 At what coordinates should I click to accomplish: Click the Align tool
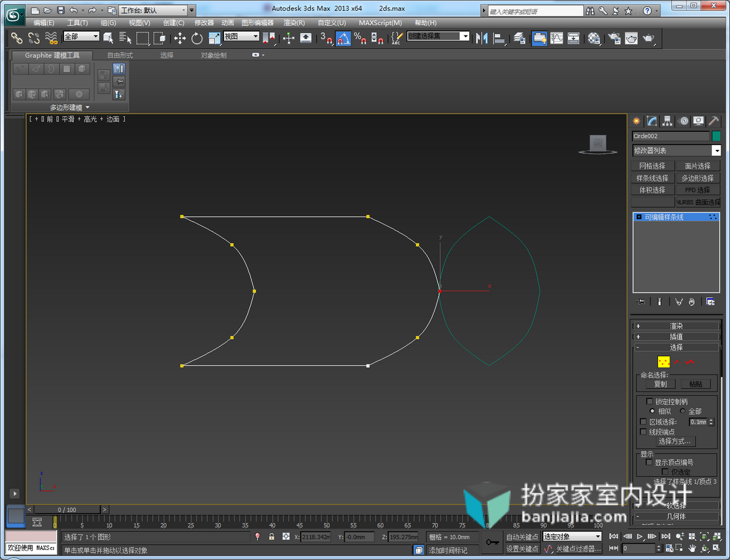point(499,38)
